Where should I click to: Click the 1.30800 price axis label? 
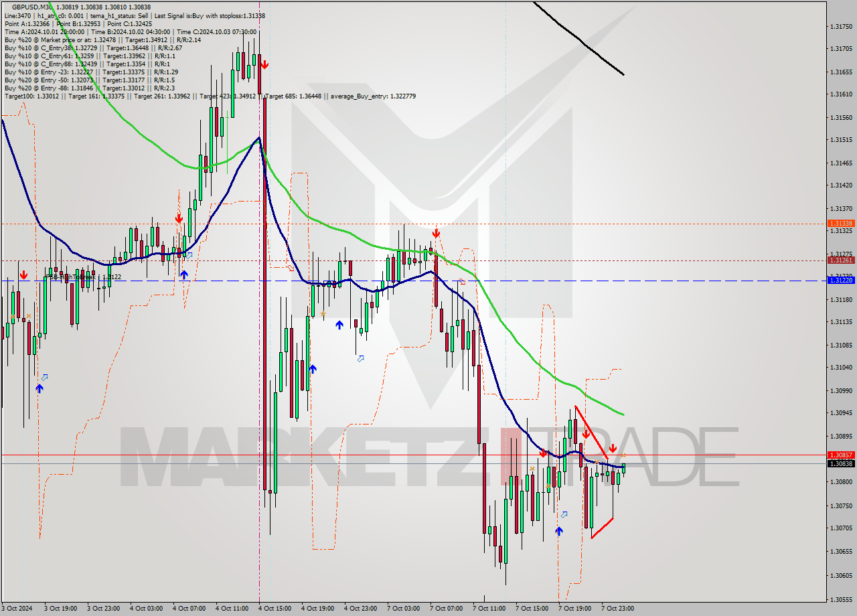[x=841, y=482]
